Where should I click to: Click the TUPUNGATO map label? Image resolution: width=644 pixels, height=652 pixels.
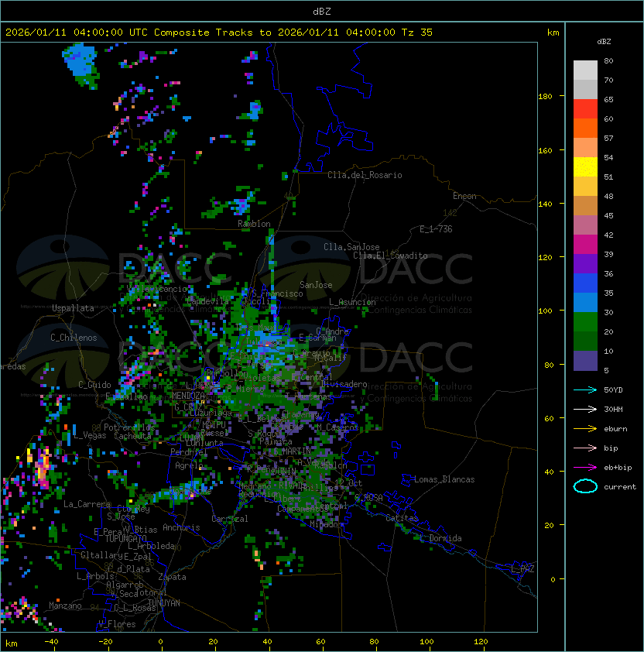pos(125,538)
